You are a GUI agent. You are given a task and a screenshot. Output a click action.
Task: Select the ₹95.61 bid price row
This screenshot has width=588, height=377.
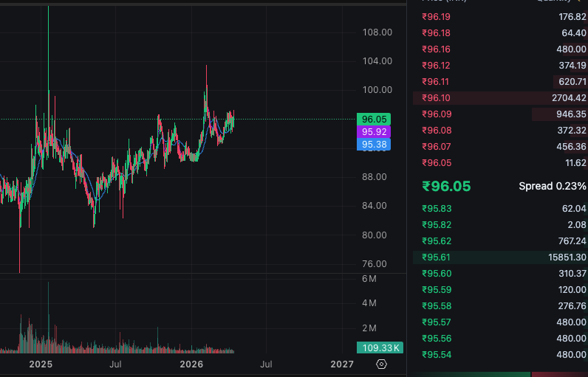pyautogui.click(x=500, y=257)
